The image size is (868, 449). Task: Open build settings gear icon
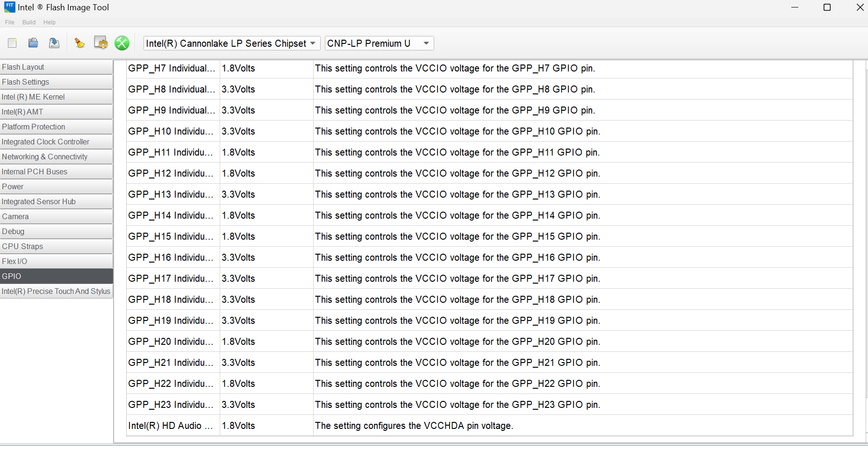[100, 43]
